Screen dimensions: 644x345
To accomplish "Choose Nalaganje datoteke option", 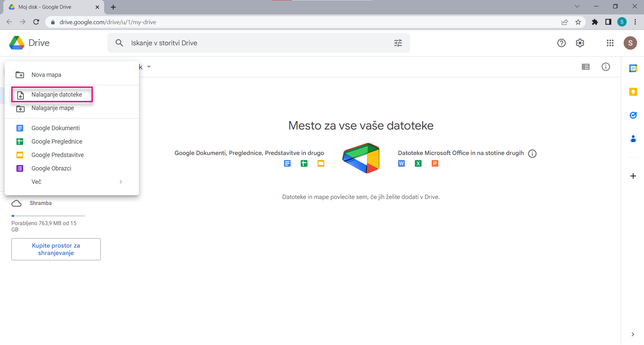I will pyautogui.click(x=72, y=95).
